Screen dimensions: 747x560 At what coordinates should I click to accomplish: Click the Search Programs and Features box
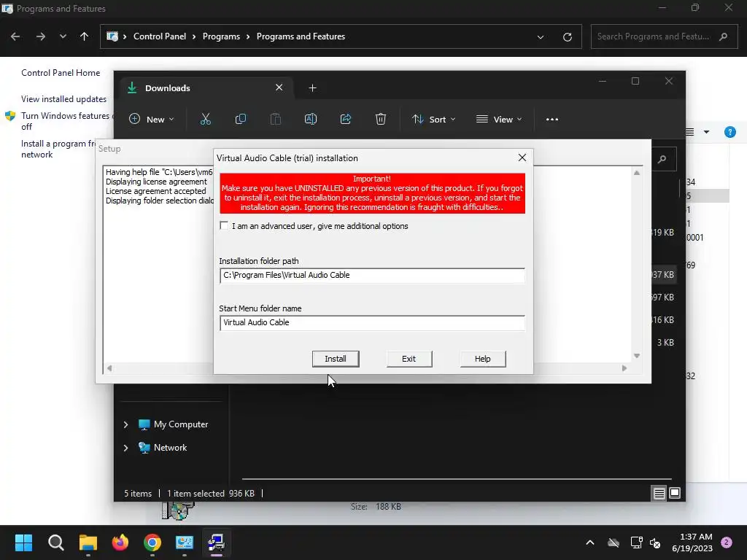tap(664, 36)
